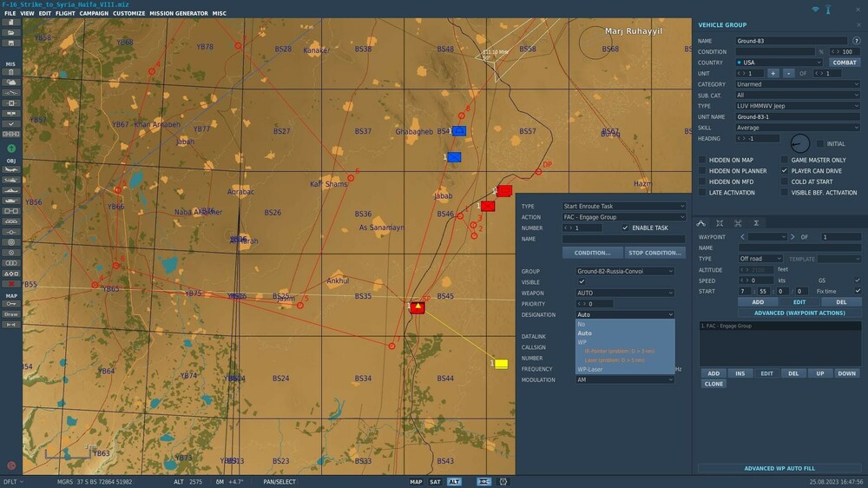This screenshot has height=488, width=868.
Task: Click the antenna tower icon at top right
Action: (x=828, y=10)
